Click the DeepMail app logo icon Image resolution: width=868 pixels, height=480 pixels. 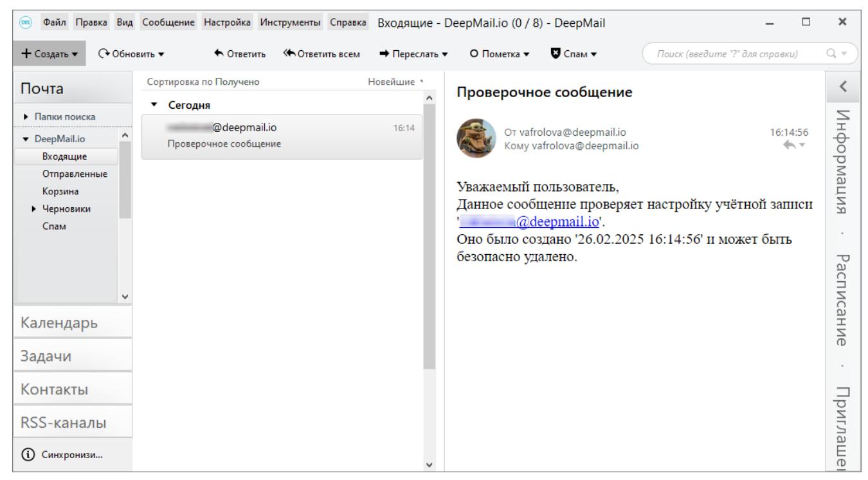point(26,23)
